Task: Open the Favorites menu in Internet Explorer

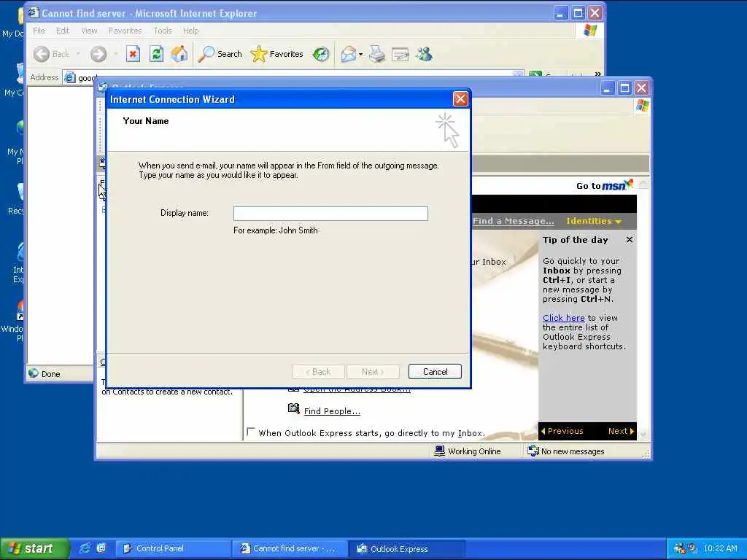Action: pyautogui.click(x=125, y=31)
